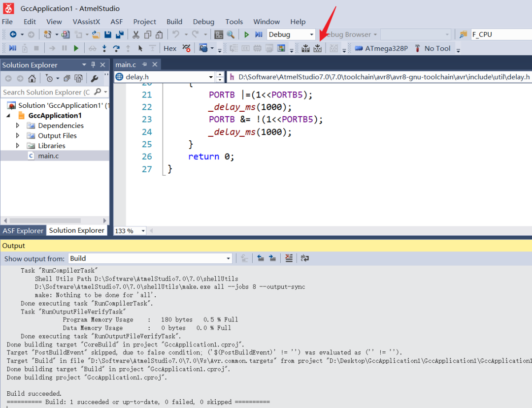The height and width of the screenshot is (408, 532).
Task: Open the Tools menu
Action: pyautogui.click(x=234, y=22)
